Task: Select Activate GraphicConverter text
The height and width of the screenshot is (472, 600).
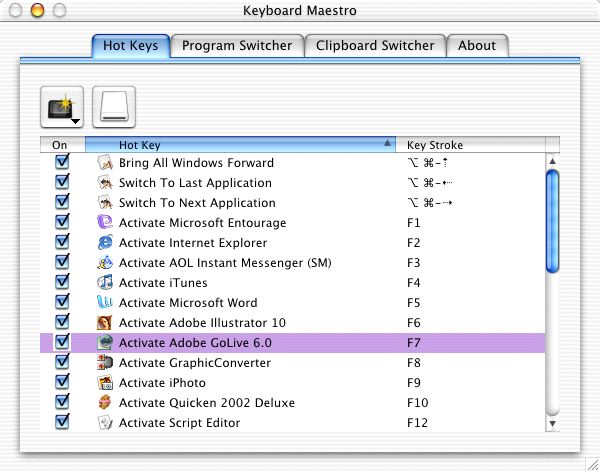Action: pos(195,363)
